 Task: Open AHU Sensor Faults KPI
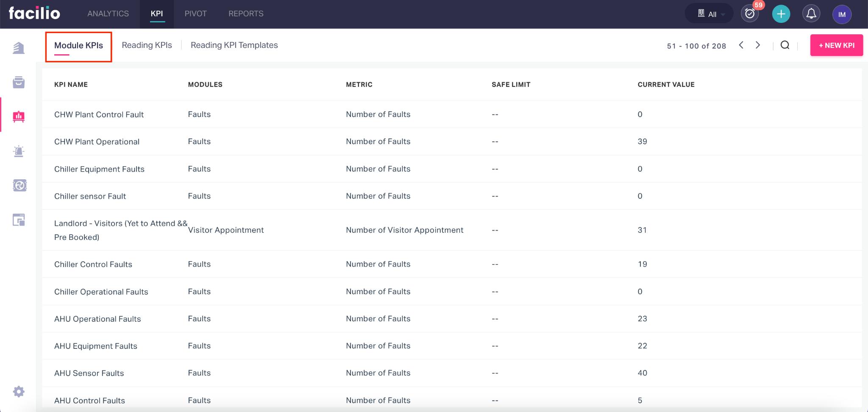point(452,373)
